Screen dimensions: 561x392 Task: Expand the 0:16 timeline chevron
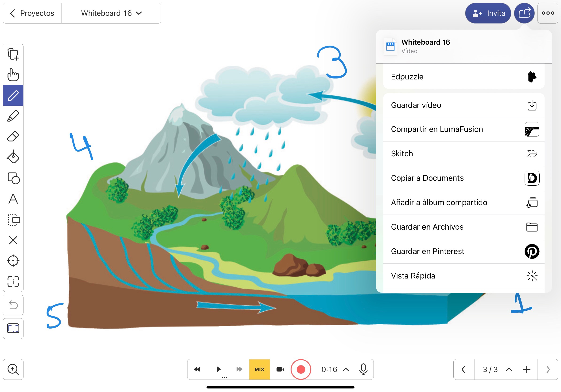(346, 369)
